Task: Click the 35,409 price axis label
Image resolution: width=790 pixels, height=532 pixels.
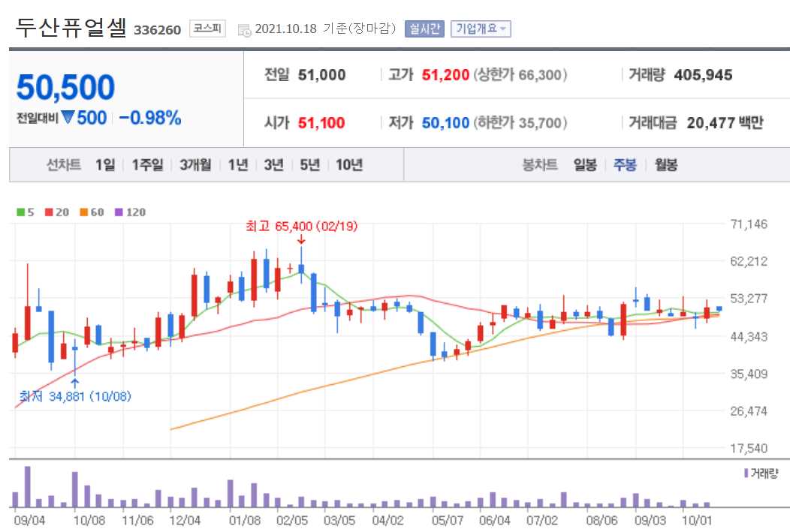Action: pyautogui.click(x=749, y=374)
